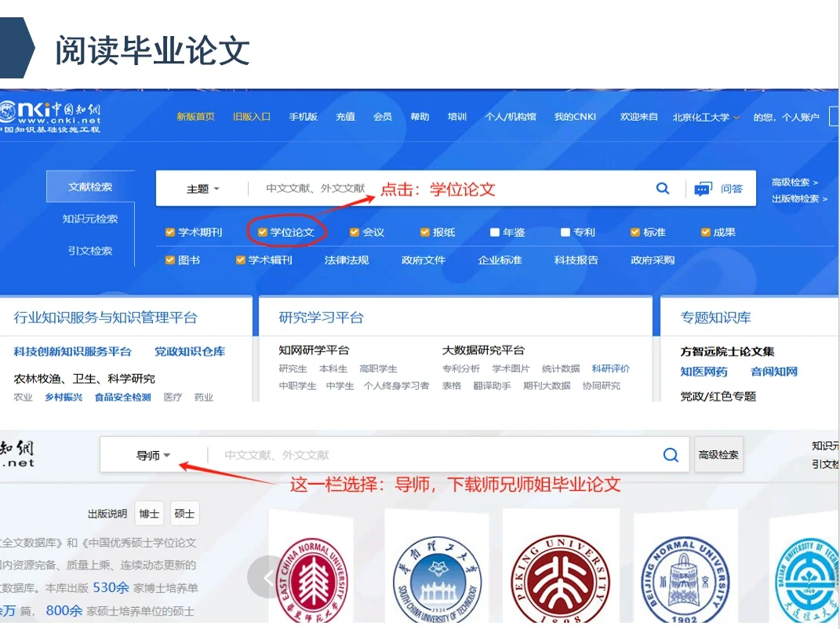
Task: Select the 引文检索 tab
Action: [x=90, y=251]
